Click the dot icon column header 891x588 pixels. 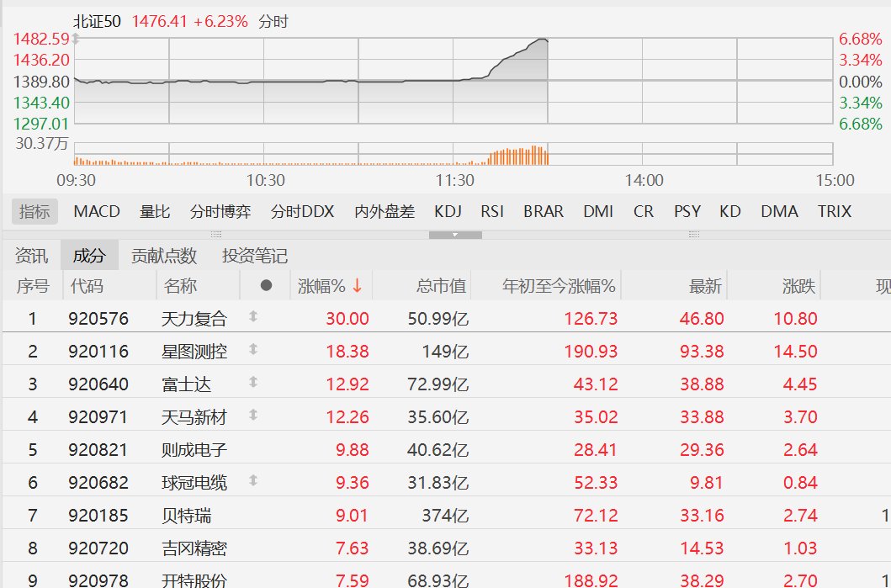click(x=266, y=286)
